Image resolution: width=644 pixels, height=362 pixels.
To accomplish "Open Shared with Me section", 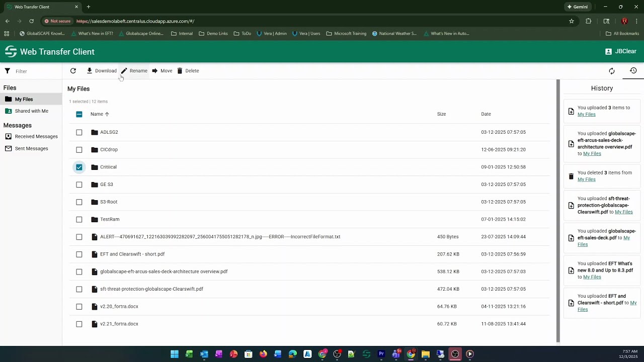I will click(x=31, y=111).
